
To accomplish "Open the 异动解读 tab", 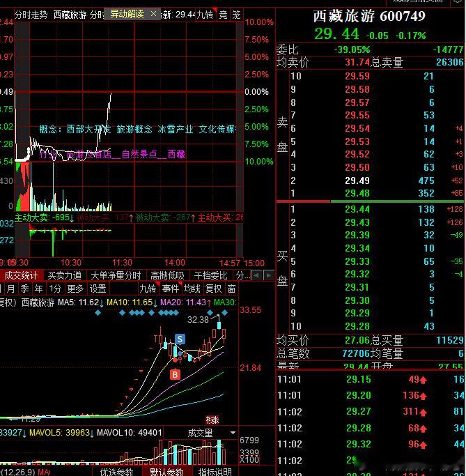I will [x=127, y=14].
